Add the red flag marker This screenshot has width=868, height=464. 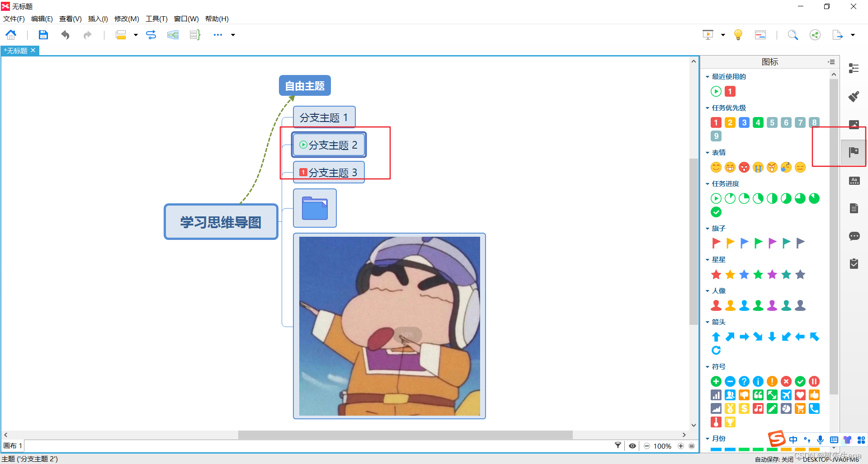[716, 243]
